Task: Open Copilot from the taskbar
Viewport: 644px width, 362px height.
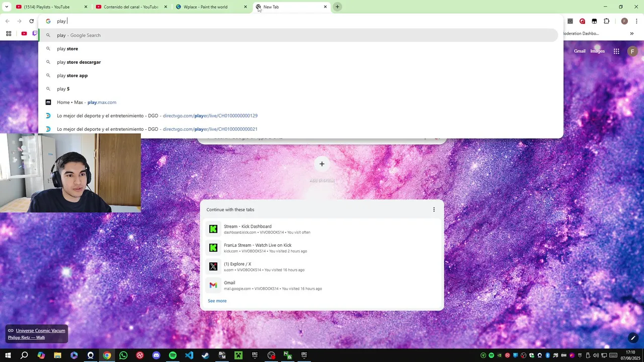Action: [41, 355]
